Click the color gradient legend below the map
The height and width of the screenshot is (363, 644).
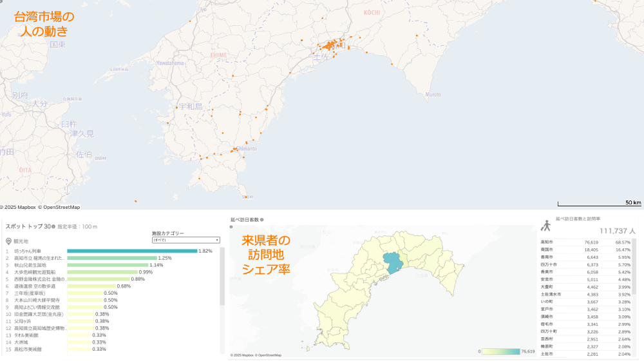[501, 351]
